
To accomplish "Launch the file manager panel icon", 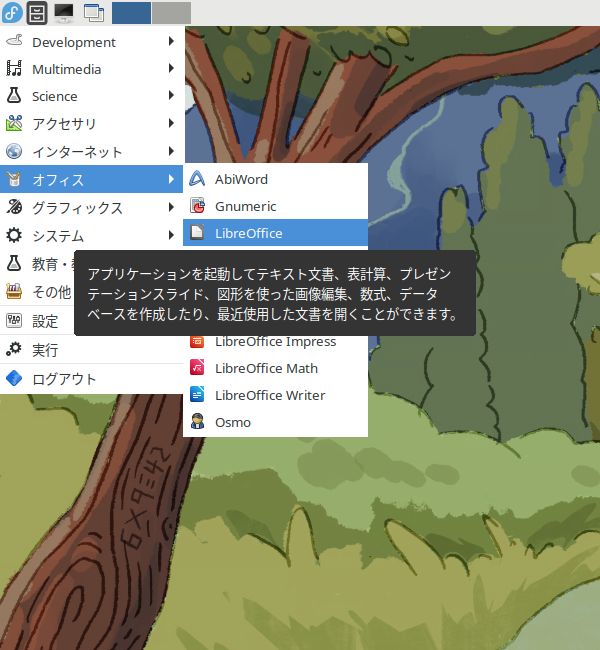I will click(x=37, y=13).
